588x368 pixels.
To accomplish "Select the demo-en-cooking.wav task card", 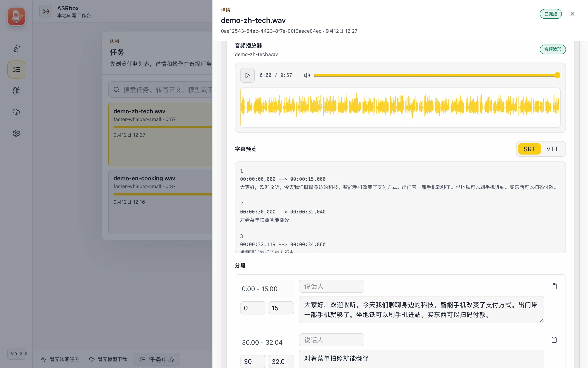I will (160, 202).
